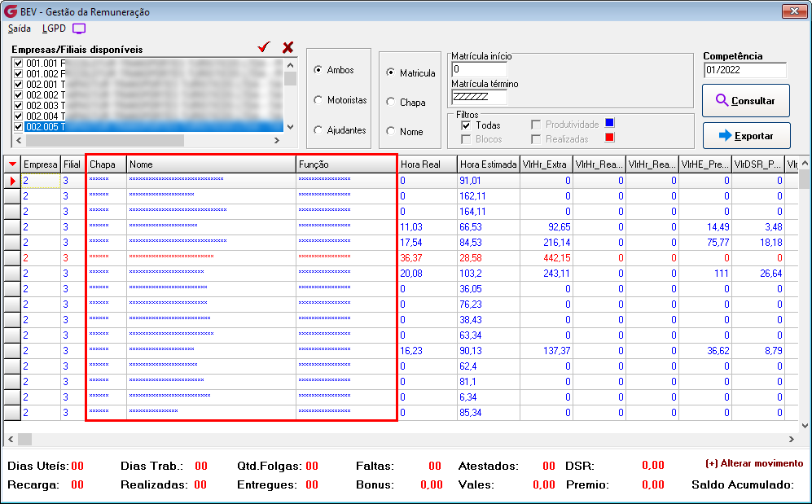This screenshot has width=812, height=504.
Task: Click the company list scroll up arrow
Action: (x=290, y=65)
